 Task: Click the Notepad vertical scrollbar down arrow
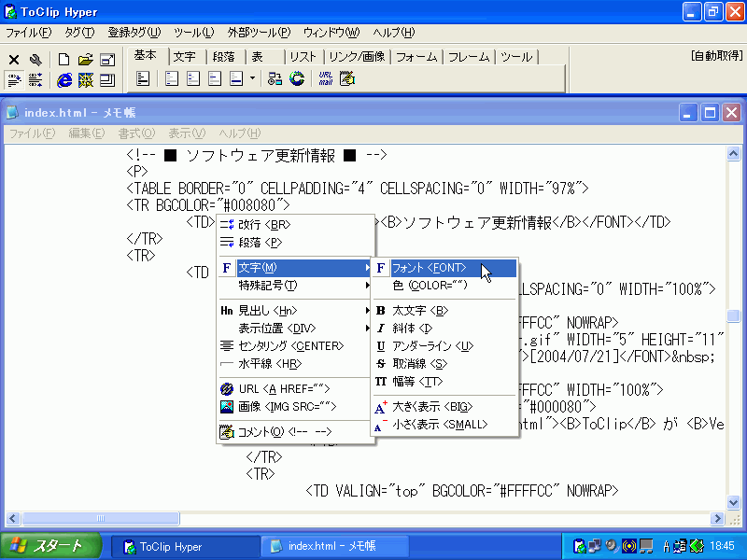click(733, 501)
